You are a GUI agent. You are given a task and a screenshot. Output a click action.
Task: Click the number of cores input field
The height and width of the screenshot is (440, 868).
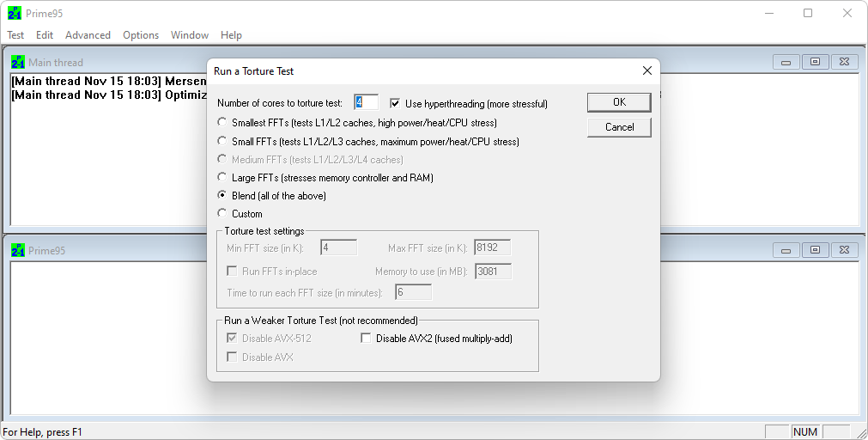[x=366, y=102]
